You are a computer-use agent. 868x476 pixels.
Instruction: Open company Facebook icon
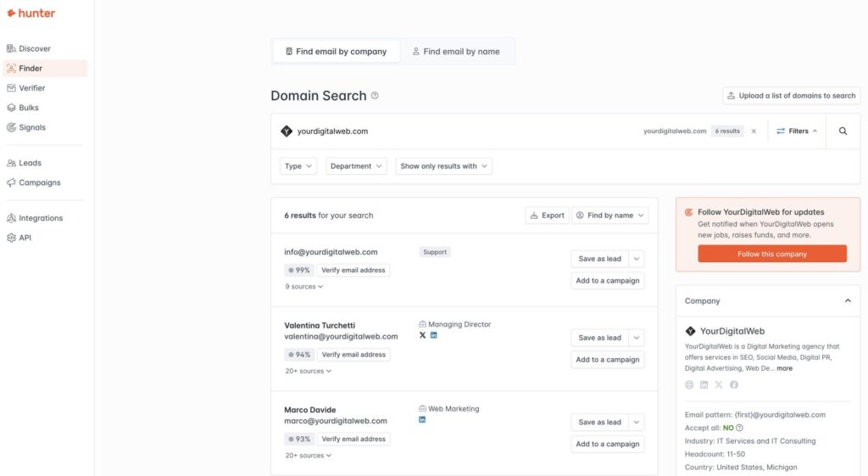733,384
